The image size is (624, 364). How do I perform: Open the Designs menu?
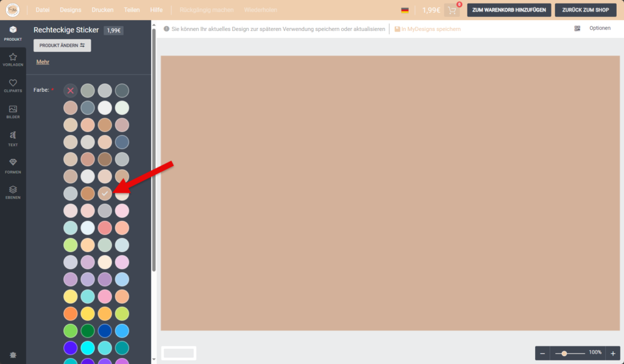pos(70,10)
